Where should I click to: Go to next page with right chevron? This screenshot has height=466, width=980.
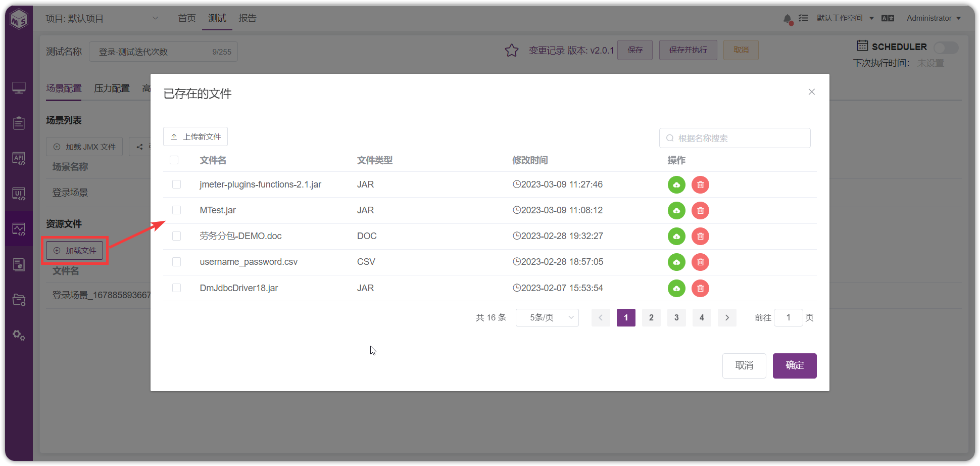[727, 318]
